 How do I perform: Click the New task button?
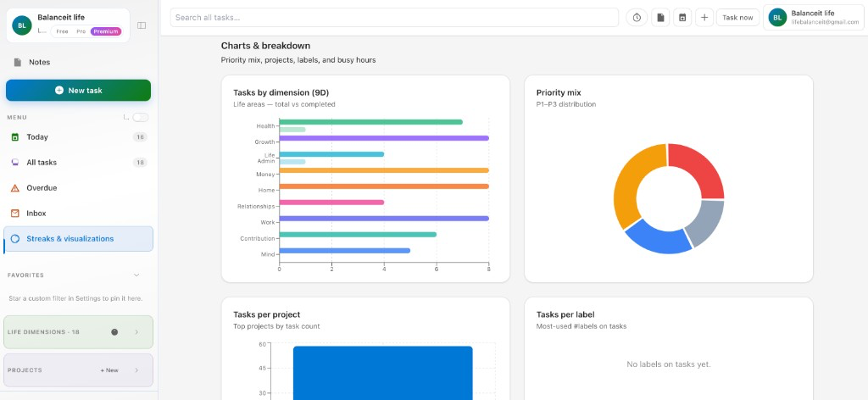tap(79, 90)
